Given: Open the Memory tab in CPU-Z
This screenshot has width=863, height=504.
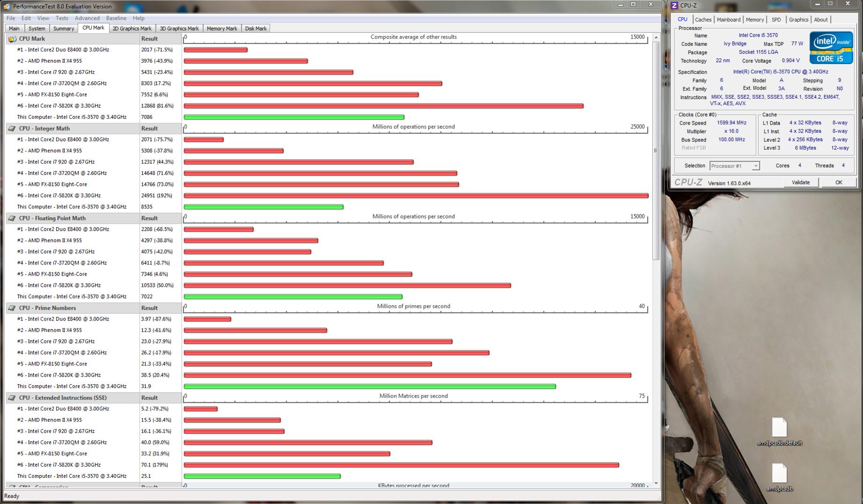Looking at the screenshot, I should click(755, 20).
